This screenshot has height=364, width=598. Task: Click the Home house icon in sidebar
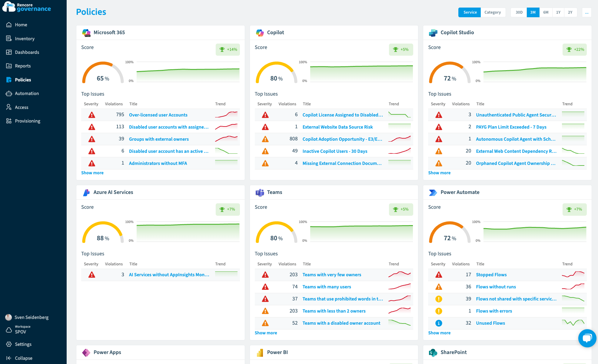click(x=9, y=25)
